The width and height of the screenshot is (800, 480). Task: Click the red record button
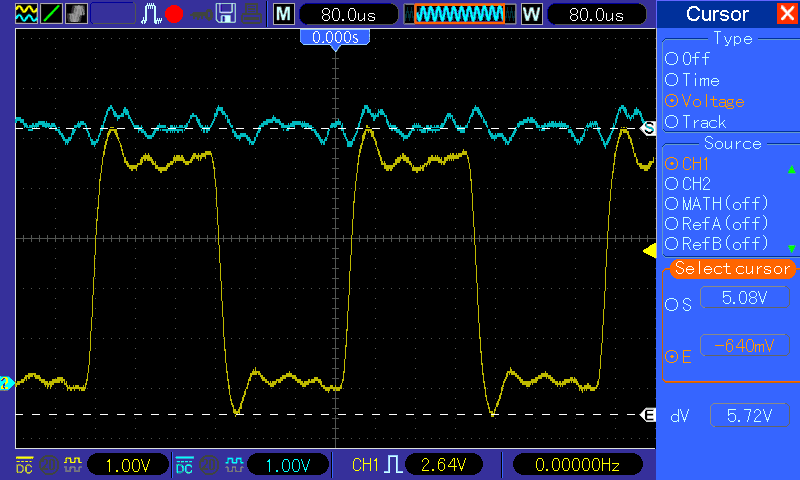174,14
